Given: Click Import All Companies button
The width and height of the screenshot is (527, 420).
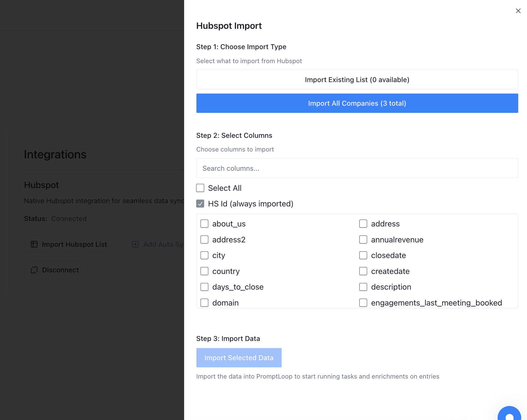Looking at the screenshot, I should click(357, 103).
